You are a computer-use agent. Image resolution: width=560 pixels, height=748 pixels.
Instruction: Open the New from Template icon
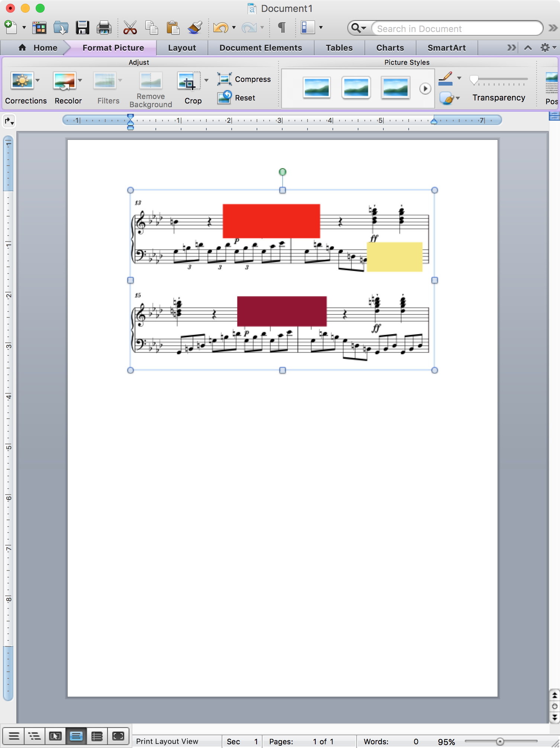click(39, 28)
